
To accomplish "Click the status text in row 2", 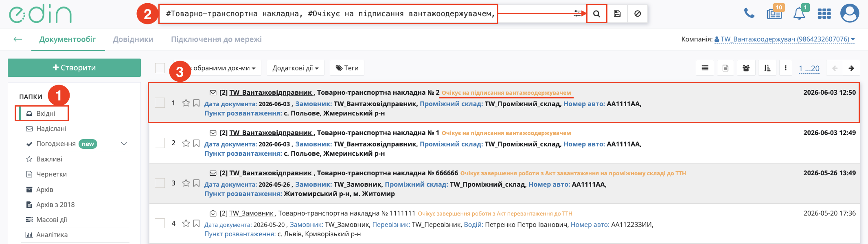I will pyautogui.click(x=506, y=133).
